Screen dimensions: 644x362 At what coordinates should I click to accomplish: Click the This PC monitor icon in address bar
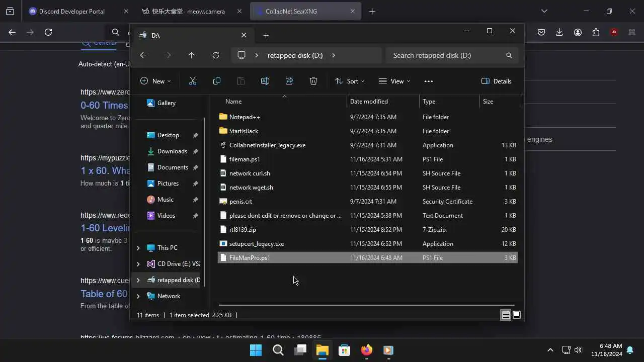coord(242,55)
